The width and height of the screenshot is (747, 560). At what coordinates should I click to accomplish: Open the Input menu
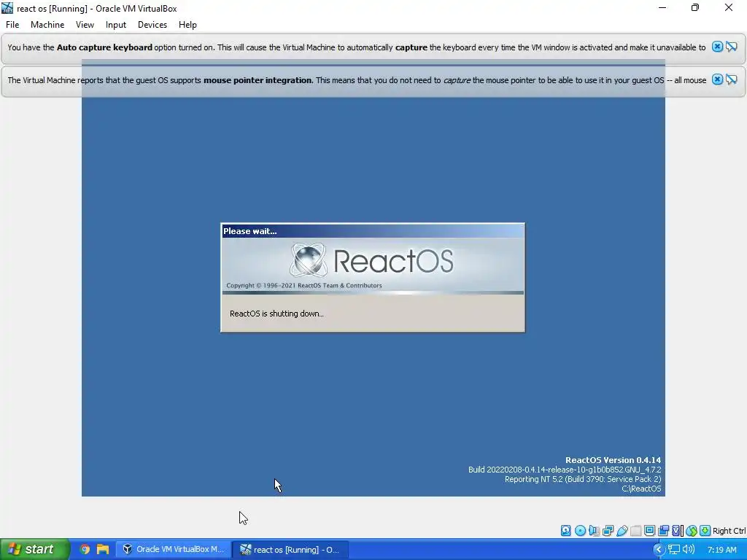[x=116, y=25]
